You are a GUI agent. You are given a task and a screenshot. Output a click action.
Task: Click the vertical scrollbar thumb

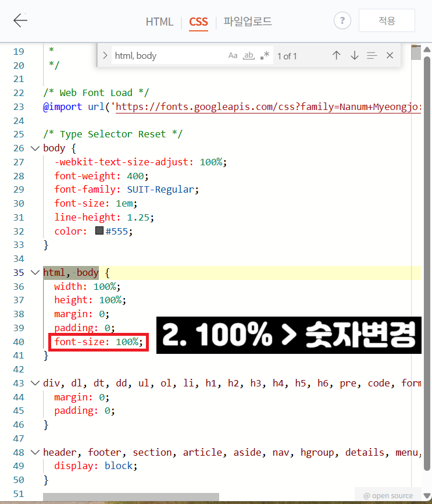(x=427, y=264)
